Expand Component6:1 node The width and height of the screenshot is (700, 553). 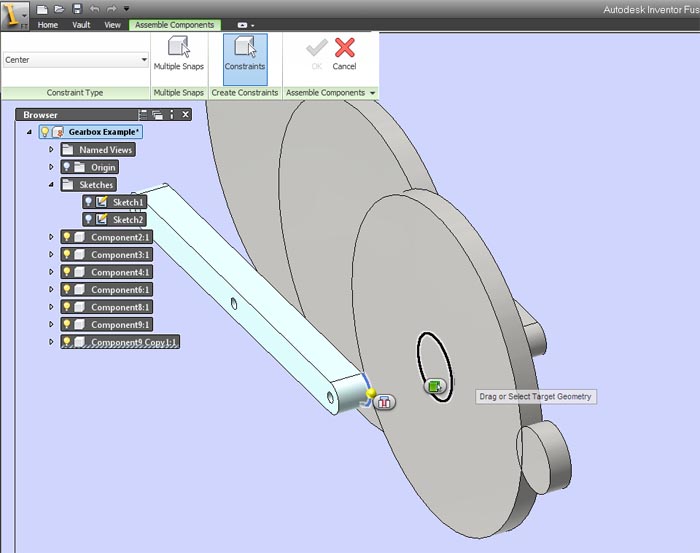coord(51,289)
